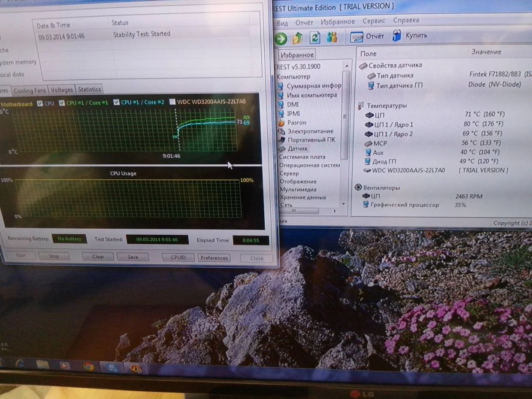The image size is (532, 399).
Task: Click the Отчёт report icon in EVEREST toolbar
Action: 357,37
